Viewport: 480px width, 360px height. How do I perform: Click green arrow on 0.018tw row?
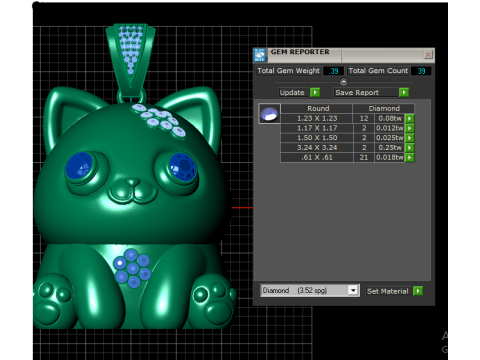pyautogui.click(x=410, y=157)
